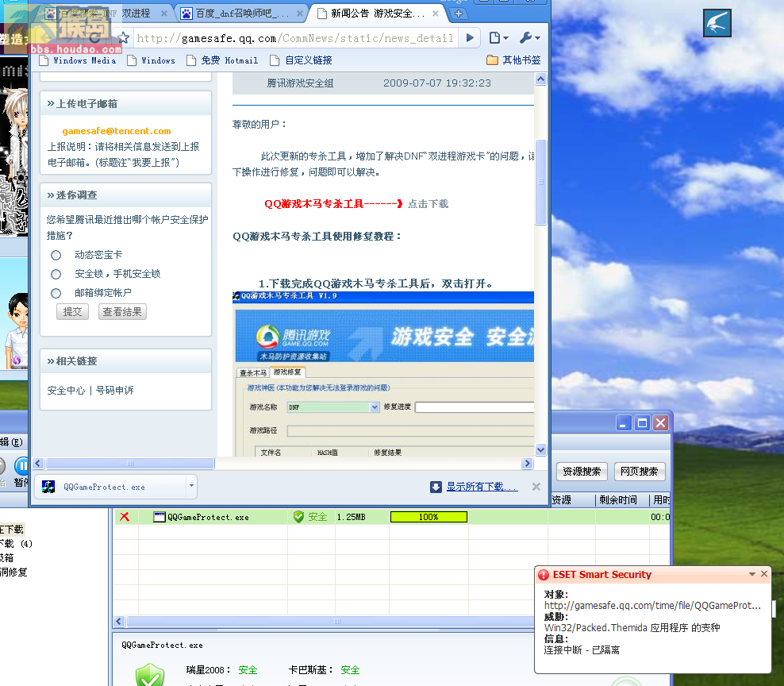Close the browser download bar
The image size is (784, 686).
tap(536, 487)
